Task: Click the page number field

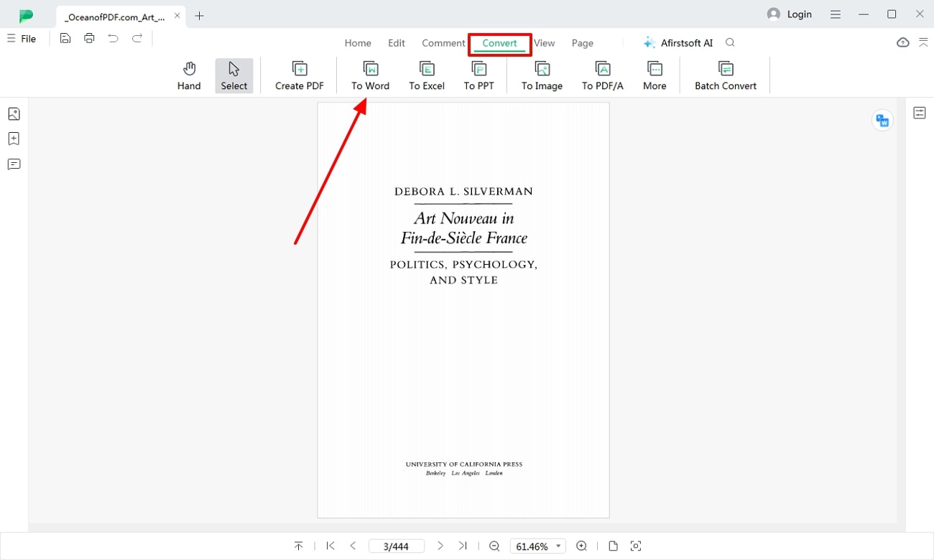Action: (x=396, y=546)
